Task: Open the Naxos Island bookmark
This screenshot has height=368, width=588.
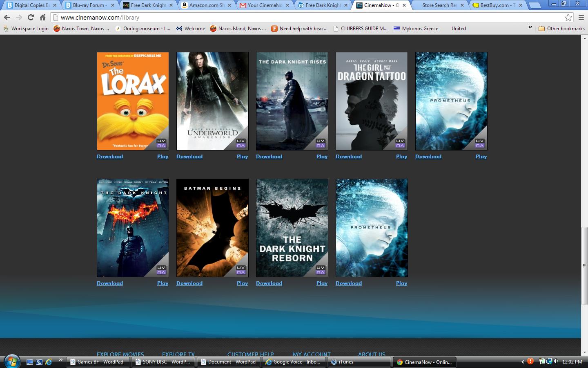Action: coord(238,29)
